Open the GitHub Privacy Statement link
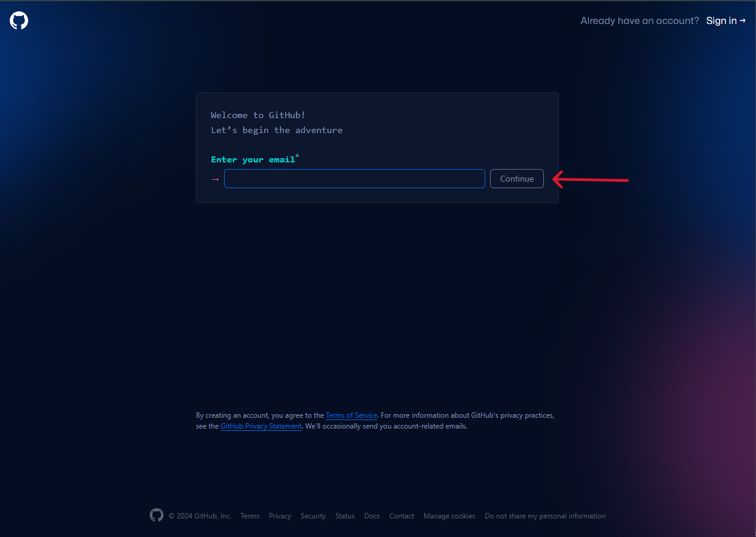The image size is (756, 537). click(261, 426)
